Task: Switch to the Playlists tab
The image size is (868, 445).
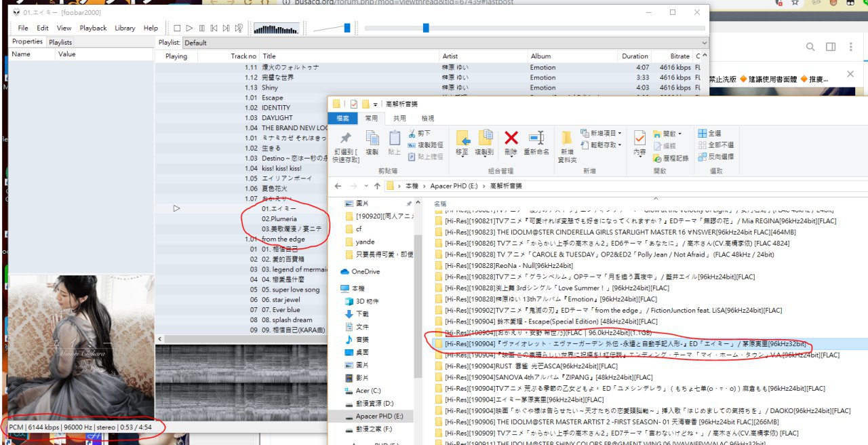Action: 60,42
